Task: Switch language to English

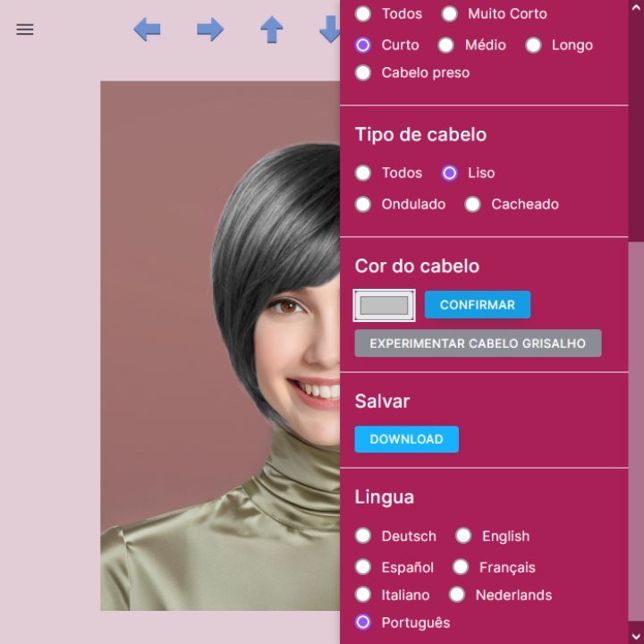Action: click(463, 536)
